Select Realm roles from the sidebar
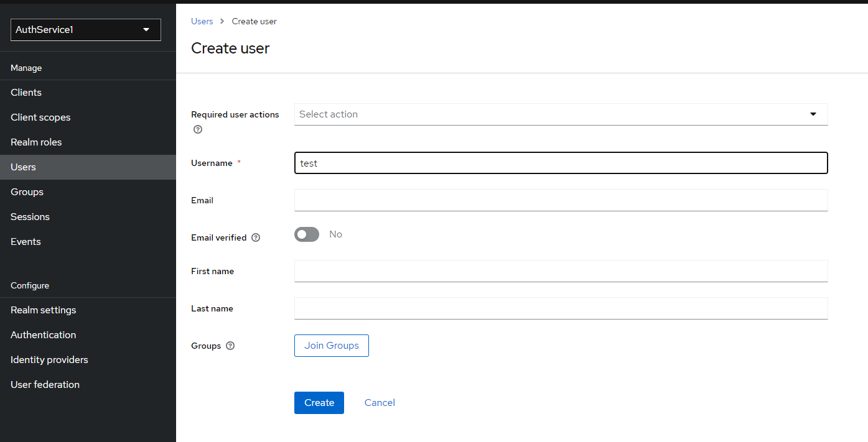This screenshot has height=442, width=868. (x=36, y=142)
